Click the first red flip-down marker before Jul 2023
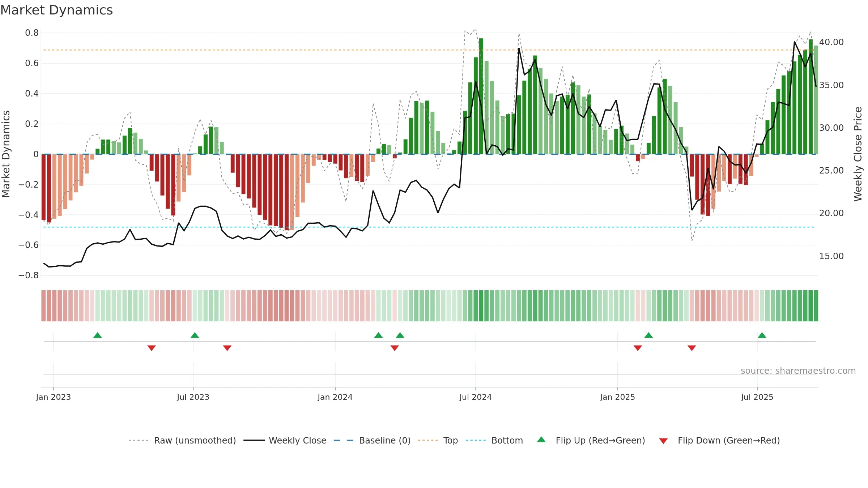 tap(152, 348)
